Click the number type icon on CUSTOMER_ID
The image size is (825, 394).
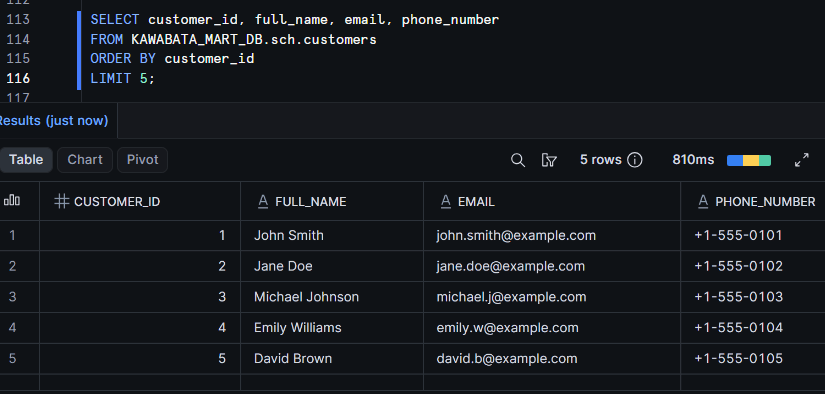coord(62,201)
